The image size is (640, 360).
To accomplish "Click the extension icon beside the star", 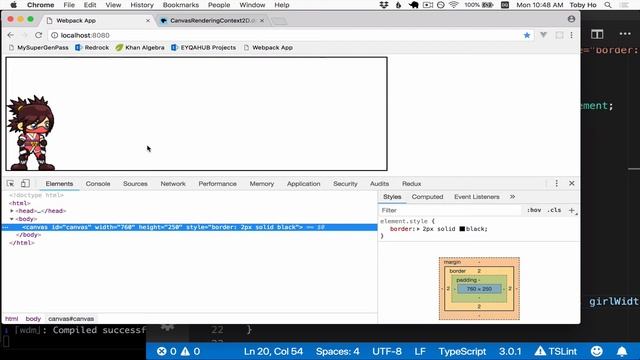I will [544, 35].
